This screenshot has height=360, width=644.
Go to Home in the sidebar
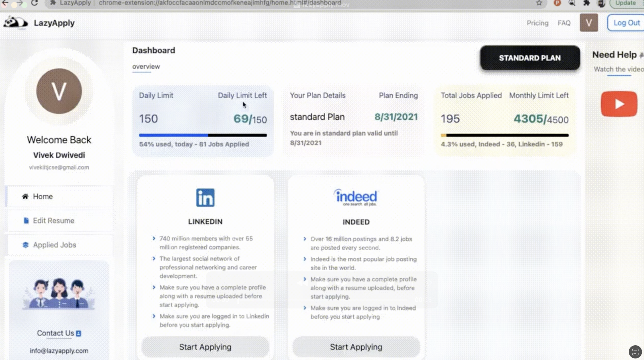[x=59, y=197]
